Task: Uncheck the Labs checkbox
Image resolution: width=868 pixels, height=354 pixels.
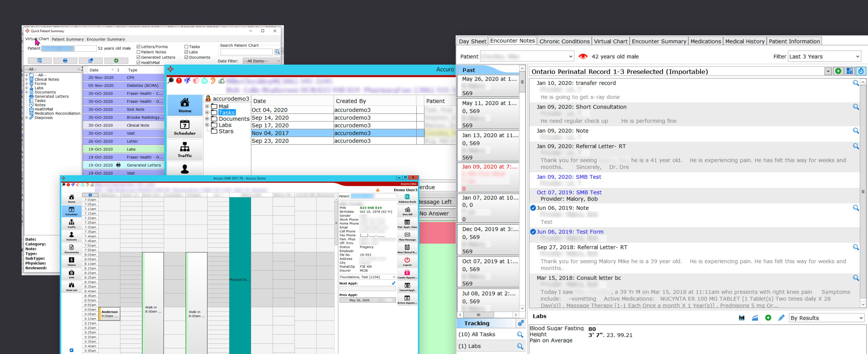Action: [x=186, y=52]
